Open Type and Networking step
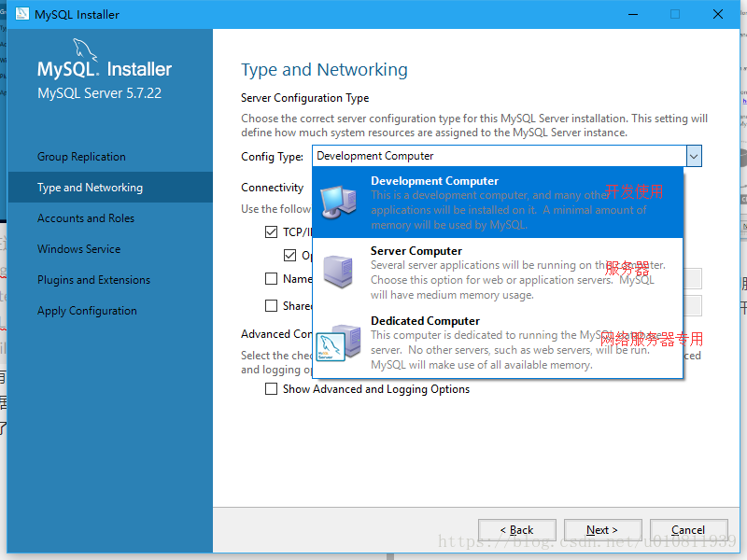Screen dimensions: 747x560 (x=110, y=188)
